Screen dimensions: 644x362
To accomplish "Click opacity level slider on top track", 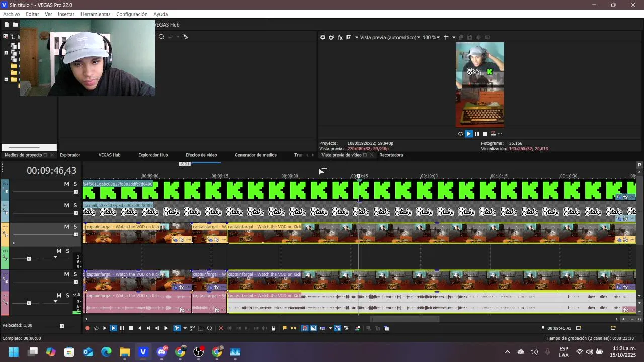I will point(76,192).
